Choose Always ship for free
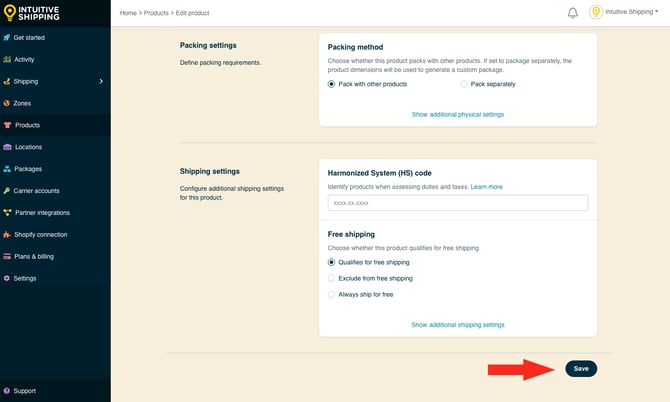The height and width of the screenshot is (402, 670). (x=332, y=294)
